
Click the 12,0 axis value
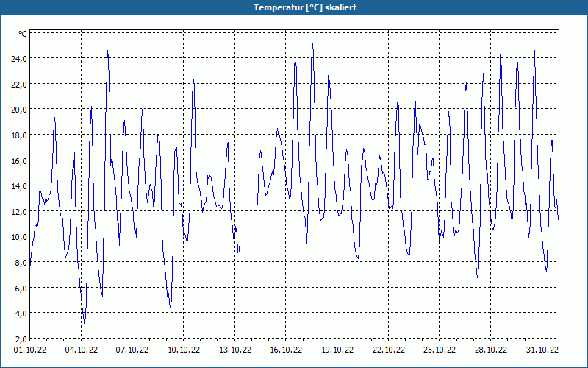[19, 211]
